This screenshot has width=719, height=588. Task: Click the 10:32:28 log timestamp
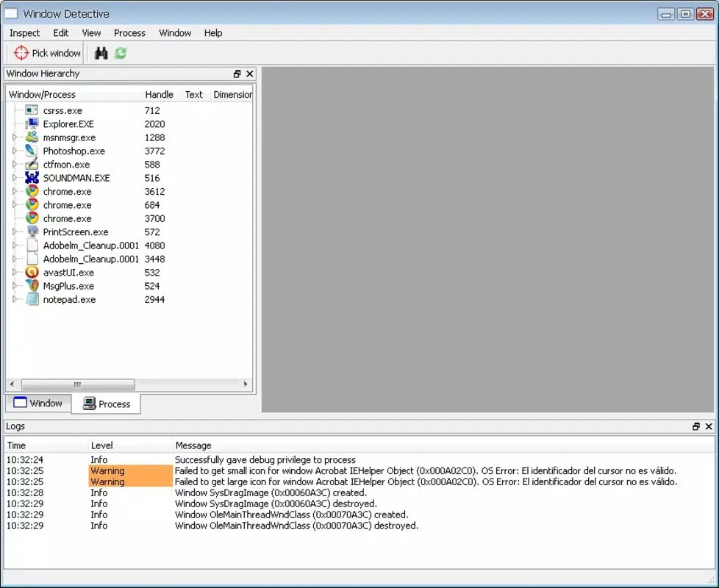[25, 492]
